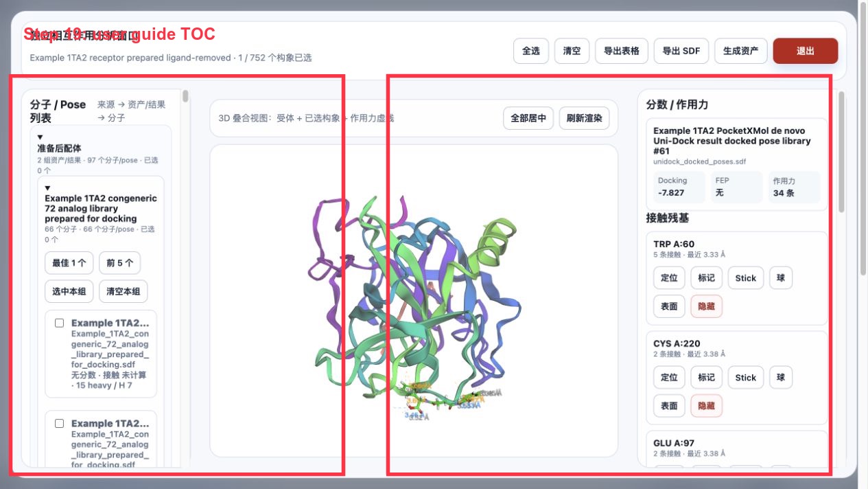Click the CYS A:220 residue name
The image size is (868, 489).
677,343
